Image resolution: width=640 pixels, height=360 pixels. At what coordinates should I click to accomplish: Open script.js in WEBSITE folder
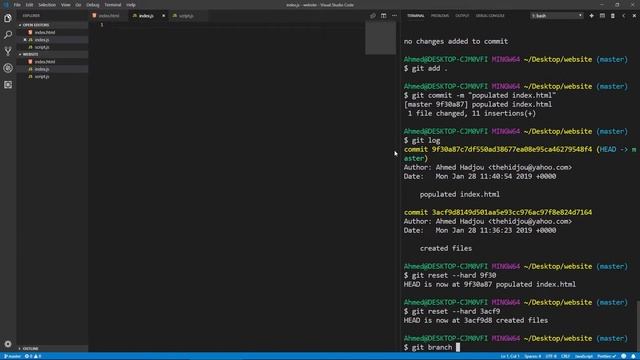pos(52,76)
